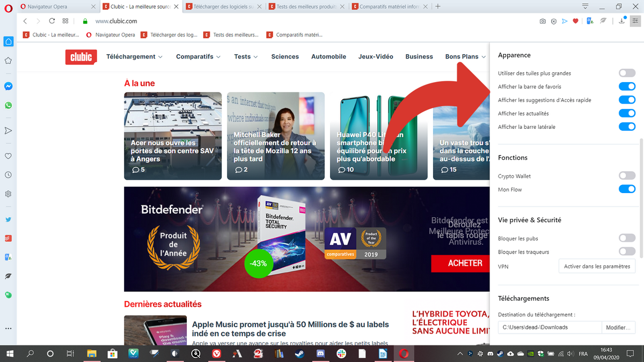Open Business section in Clubic nav

point(419,56)
